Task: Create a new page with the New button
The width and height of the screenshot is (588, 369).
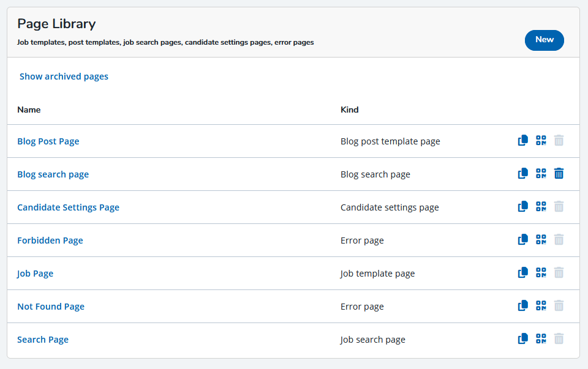Action: pyautogui.click(x=544, y=40)
